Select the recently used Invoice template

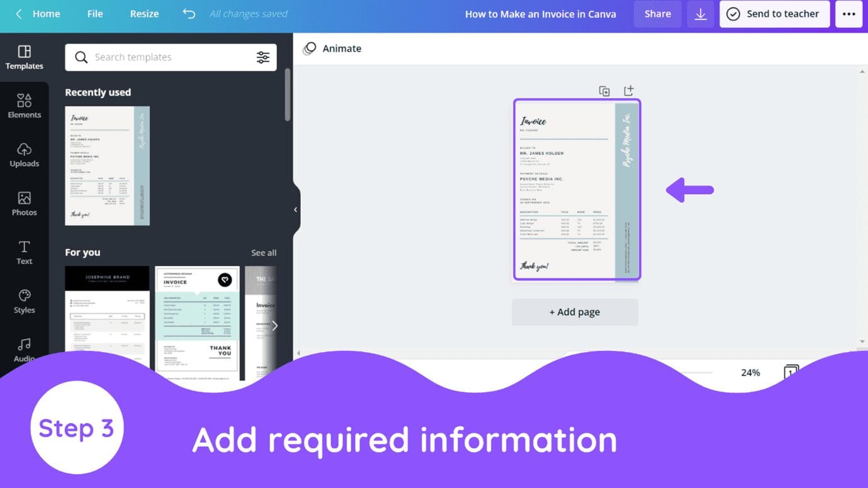click(x=108, y=165)
